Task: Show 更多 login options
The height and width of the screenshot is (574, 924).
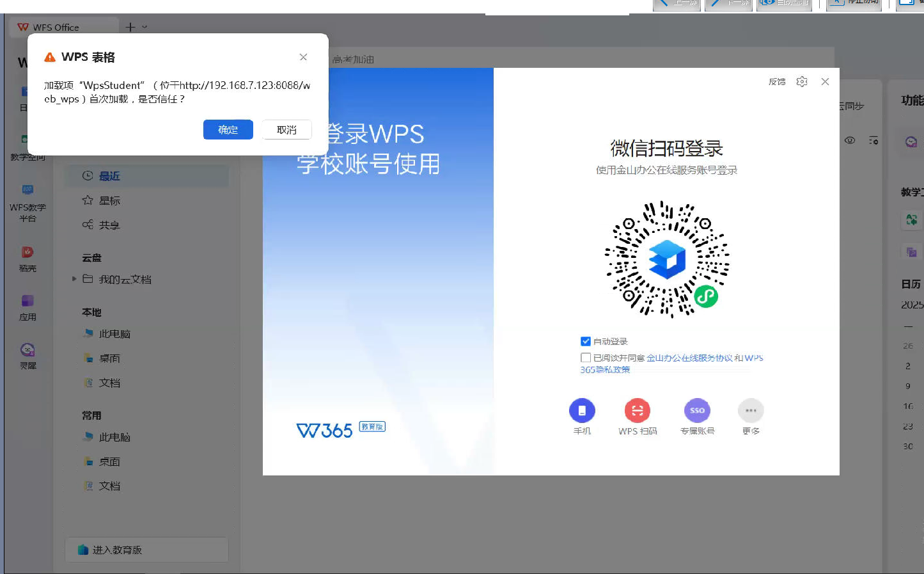Action: [751, 411]
